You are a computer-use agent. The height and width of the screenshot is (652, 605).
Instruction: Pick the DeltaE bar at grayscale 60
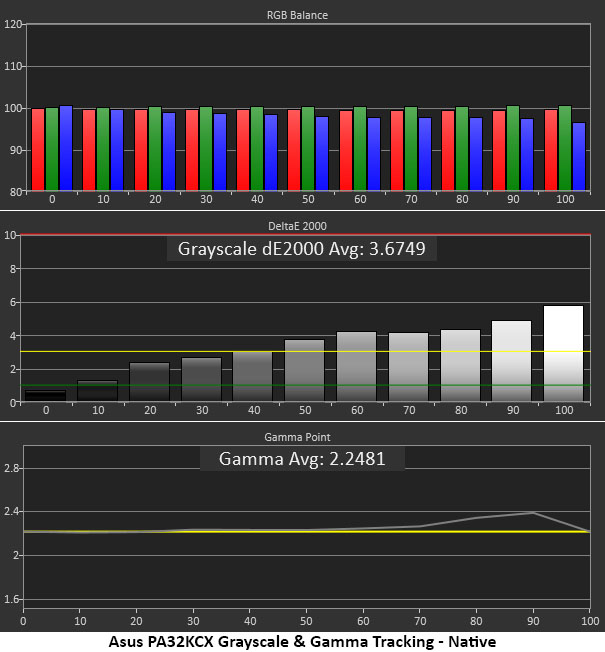(x=356, y=366)
